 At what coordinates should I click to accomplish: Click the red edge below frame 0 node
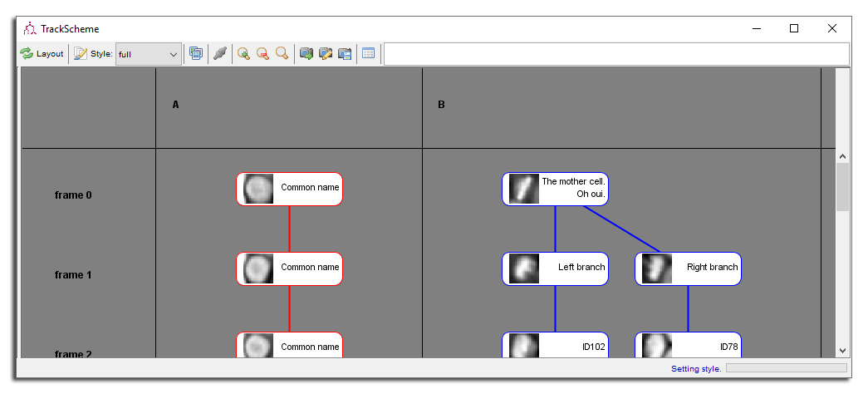coord(290,229)
